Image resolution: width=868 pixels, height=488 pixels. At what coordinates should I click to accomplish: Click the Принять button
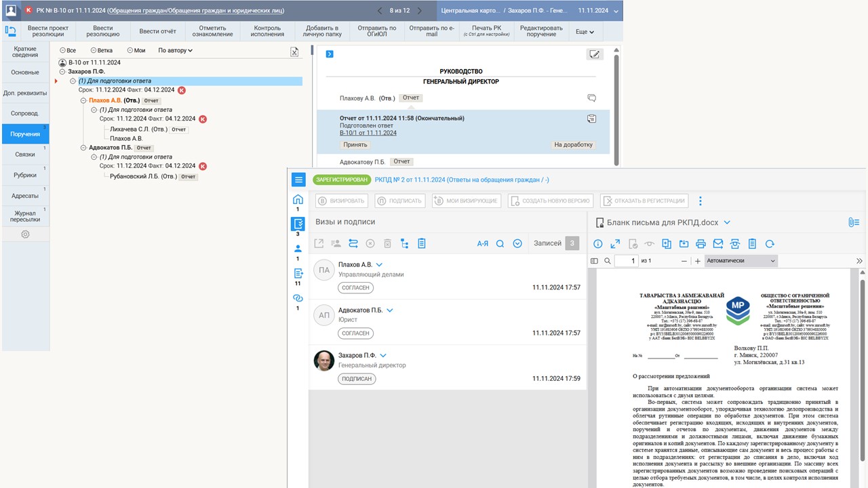[x=355, y=144]
